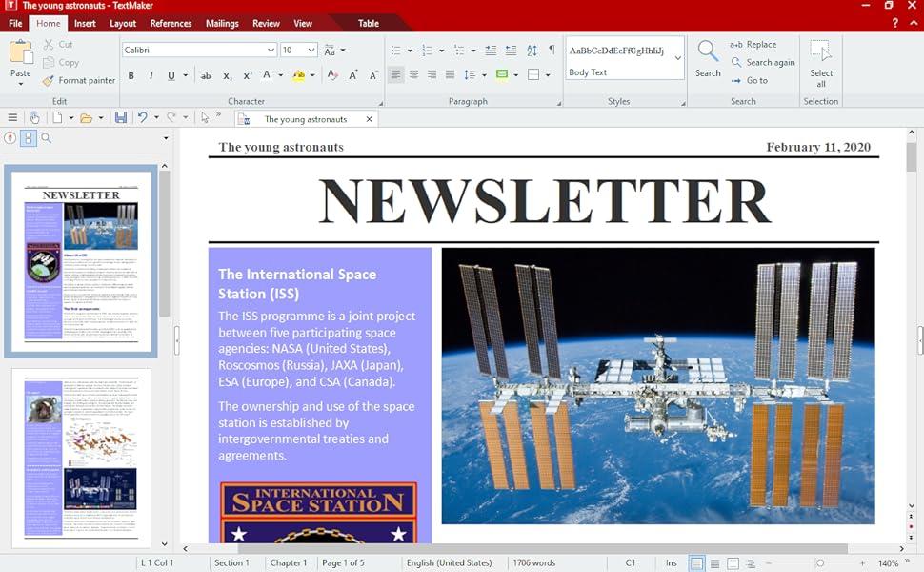
Task: Click the superscript icon
Action: click(248, 75)
